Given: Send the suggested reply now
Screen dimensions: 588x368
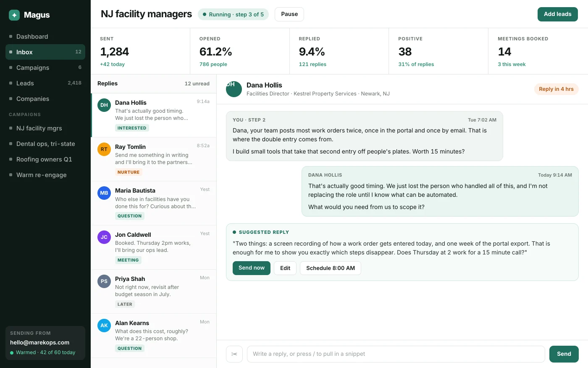Looking at the screenshot, I should 252,268.
